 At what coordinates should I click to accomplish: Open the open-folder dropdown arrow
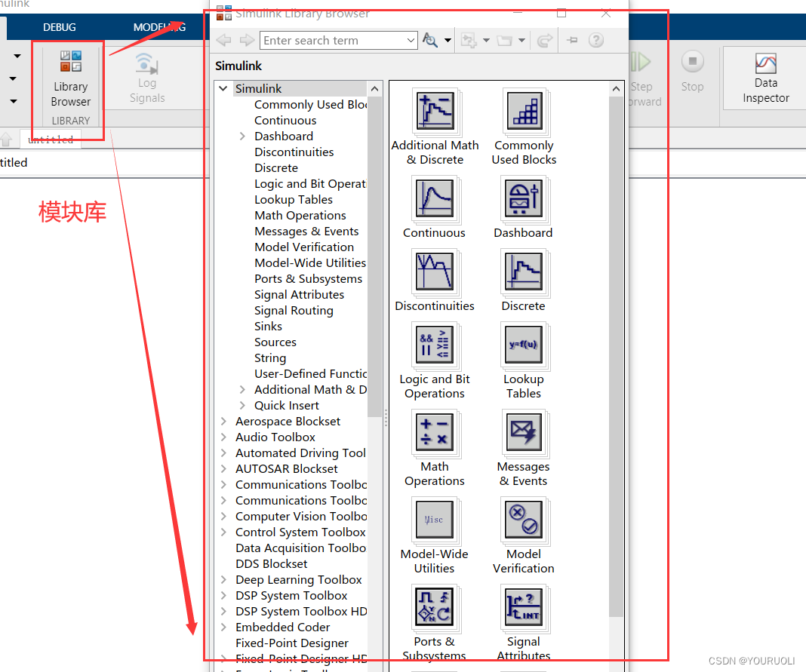(x=521, y=40)
